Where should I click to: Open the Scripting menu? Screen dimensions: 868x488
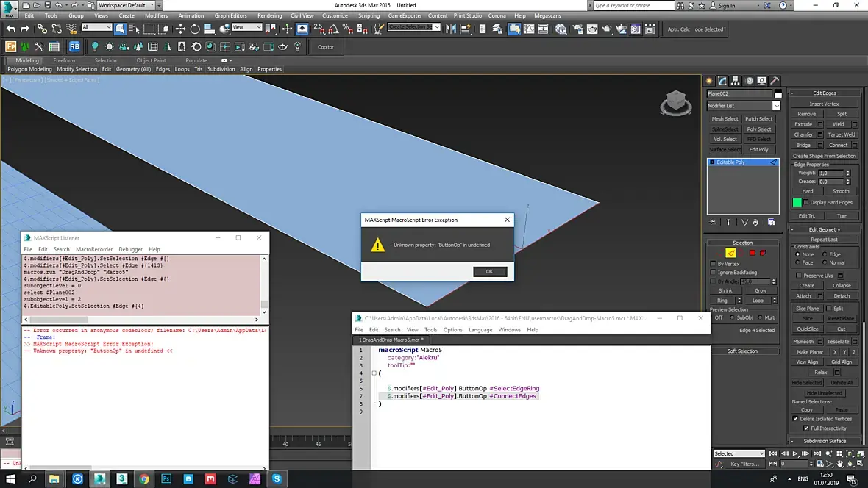click(369, 15)
